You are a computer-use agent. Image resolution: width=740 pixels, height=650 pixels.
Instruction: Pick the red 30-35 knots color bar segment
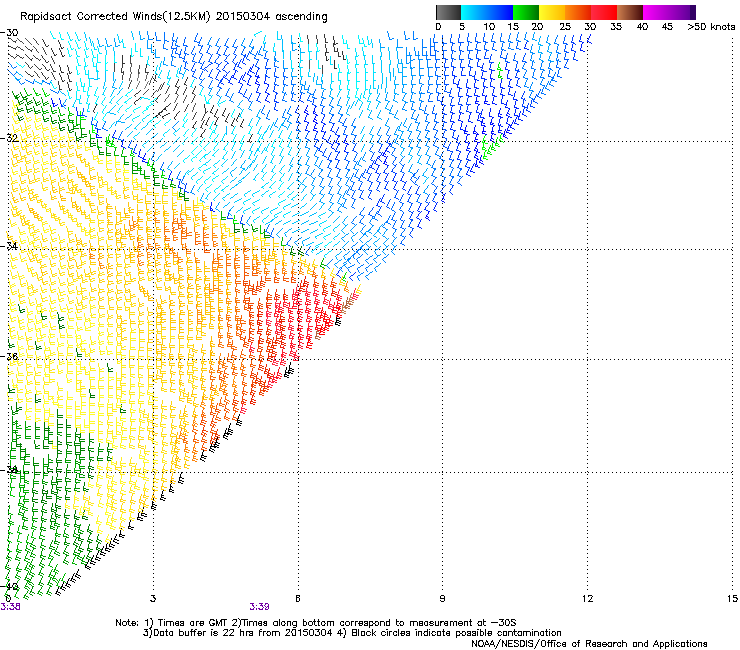tap(604, 12)
